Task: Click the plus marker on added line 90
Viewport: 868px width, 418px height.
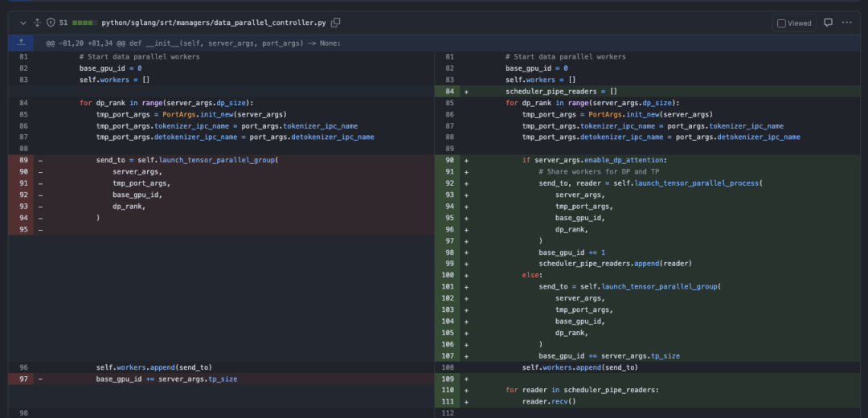Action: [466, 160]
